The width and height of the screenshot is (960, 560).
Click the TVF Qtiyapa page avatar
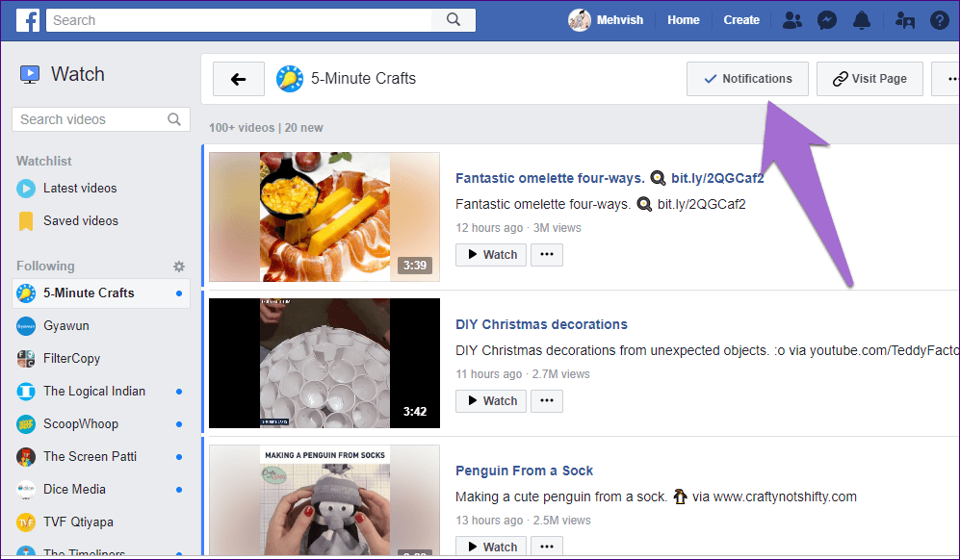(26, 522)
